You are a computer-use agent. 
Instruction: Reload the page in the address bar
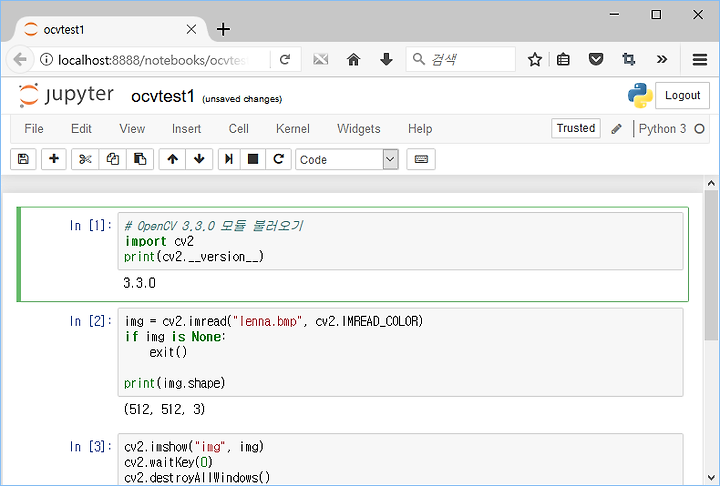(285, 59)
